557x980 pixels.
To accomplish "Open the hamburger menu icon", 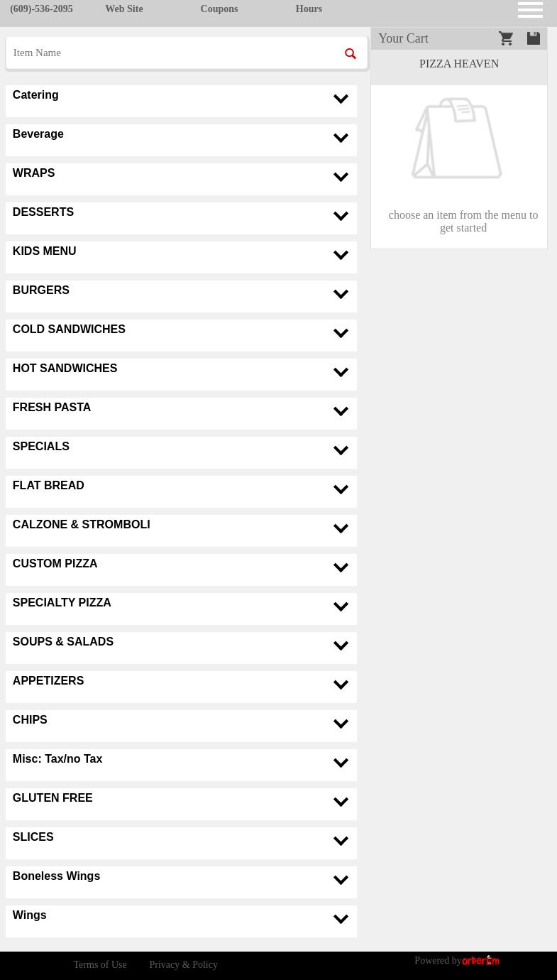I will coord(530,9).
